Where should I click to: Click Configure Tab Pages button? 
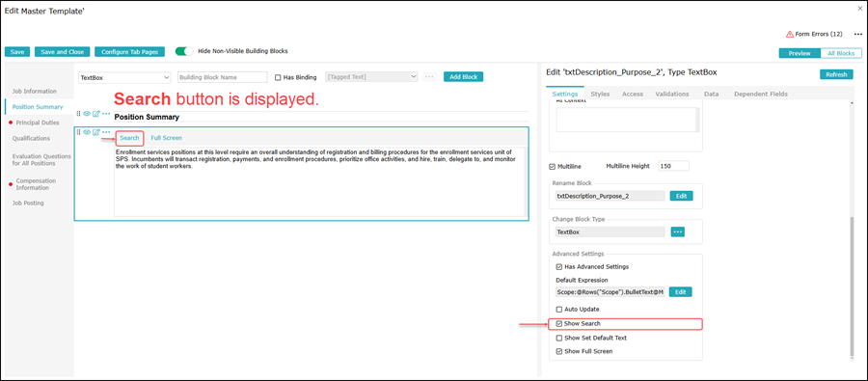[x=129, y=51]
